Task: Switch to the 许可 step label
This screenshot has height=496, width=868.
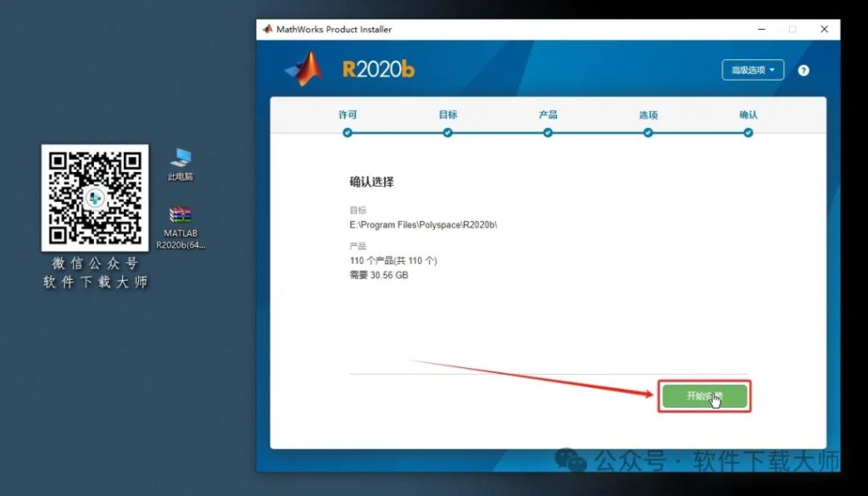Action: tap(348, 114)
